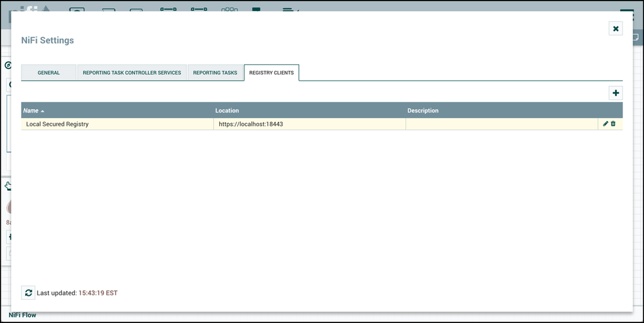Delete the Local Secured Registry client
The height and width of the screenshot is (323, 644).
[613, 124]
